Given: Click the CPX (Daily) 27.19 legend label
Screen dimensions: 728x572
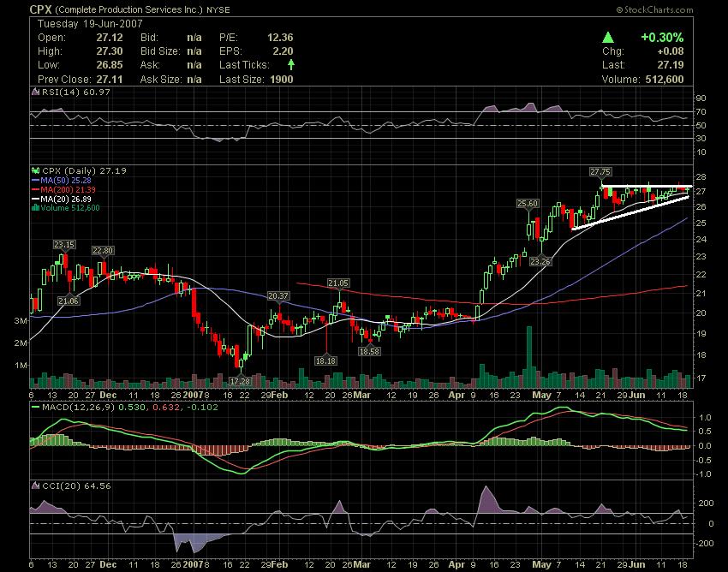Looking at the screenshot, I should pyautogui.click(x=84, y=171).
